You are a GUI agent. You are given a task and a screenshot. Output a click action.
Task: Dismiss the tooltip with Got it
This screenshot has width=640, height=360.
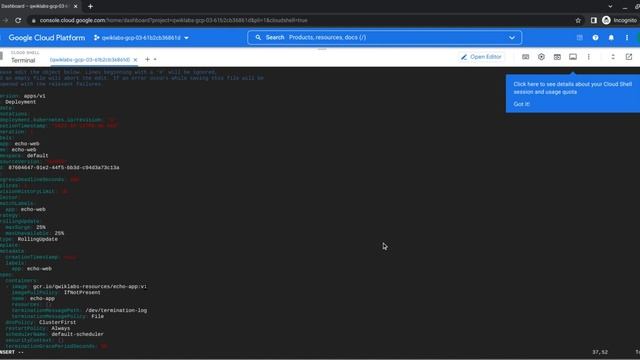[x=521, y=104]
